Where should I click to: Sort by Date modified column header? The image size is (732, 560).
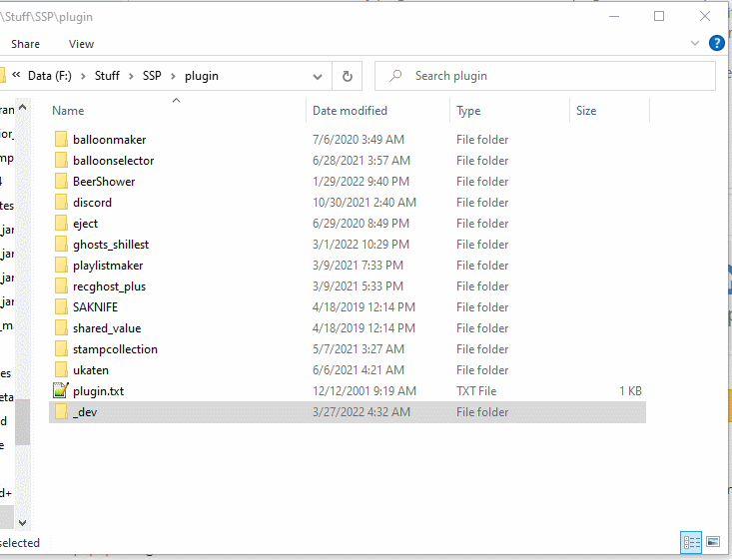(350, 111)
